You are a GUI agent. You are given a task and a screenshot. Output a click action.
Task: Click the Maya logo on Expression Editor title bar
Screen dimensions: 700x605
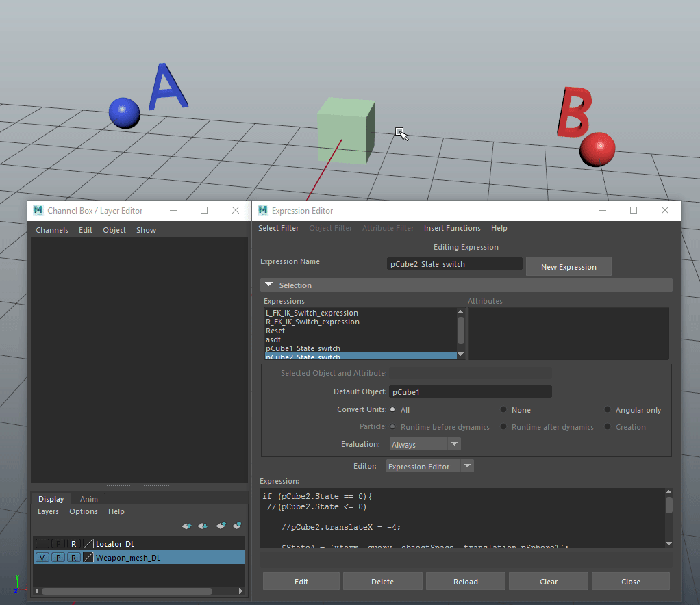[263, 210]
